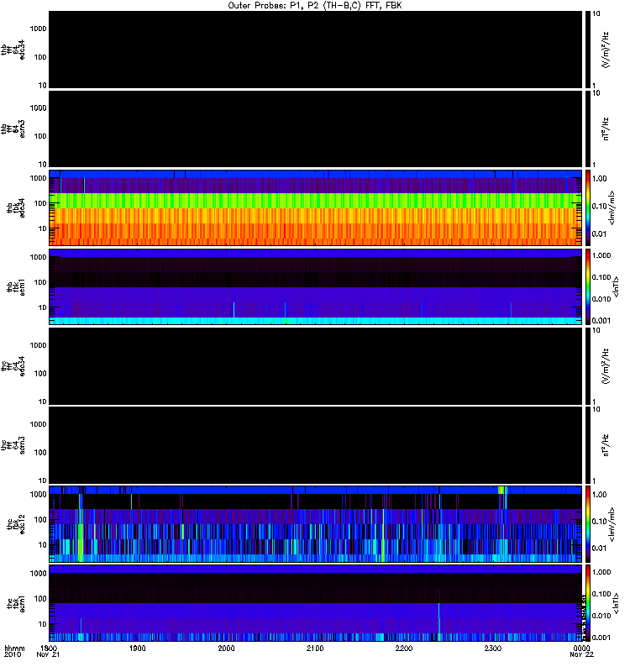Select the thb fff 64 scm3 spectrogram panel
The height and width of the screenshot is (672, 630).
[x=316, y=129]
